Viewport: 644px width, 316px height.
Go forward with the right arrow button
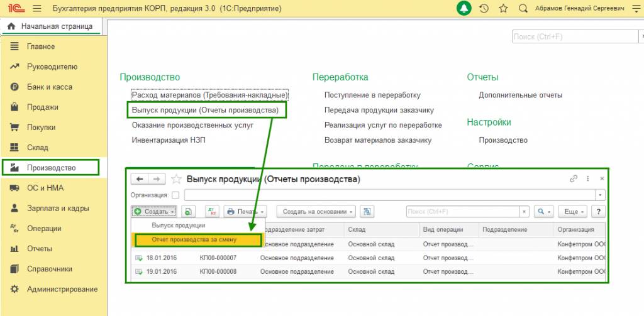pyautogui.click(x=157, y=179)
